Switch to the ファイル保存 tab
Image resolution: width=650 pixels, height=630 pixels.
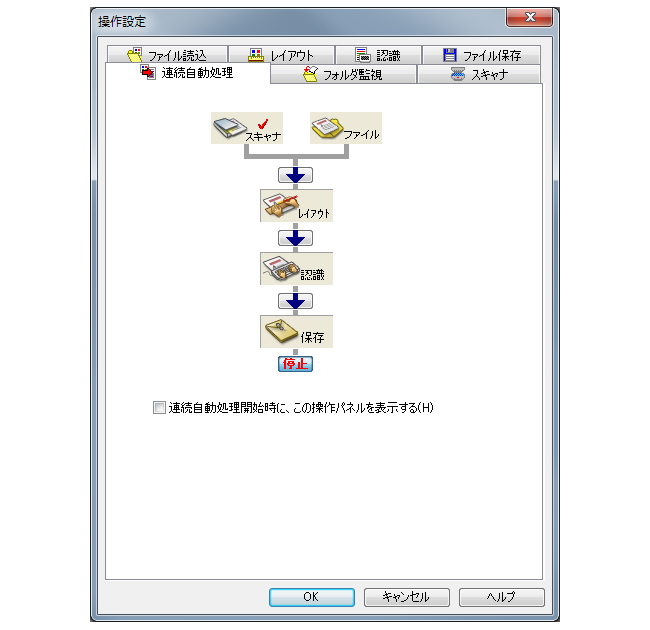coord(481,55)
